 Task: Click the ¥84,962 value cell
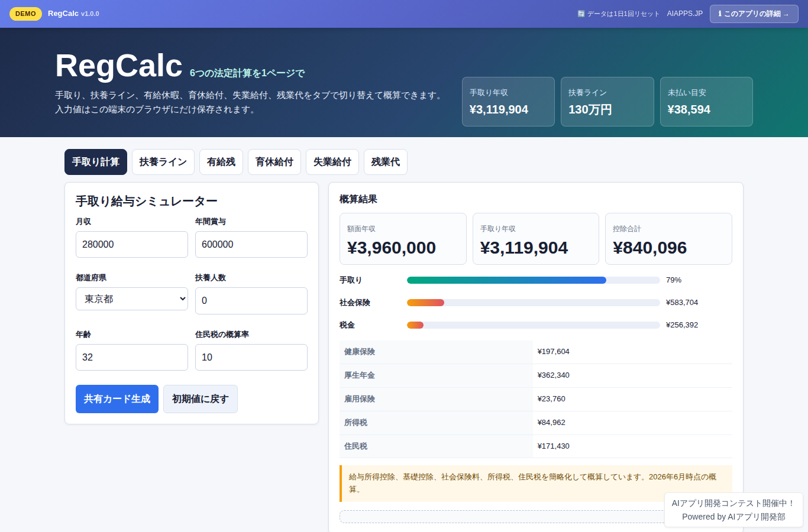tap(632, 423)
